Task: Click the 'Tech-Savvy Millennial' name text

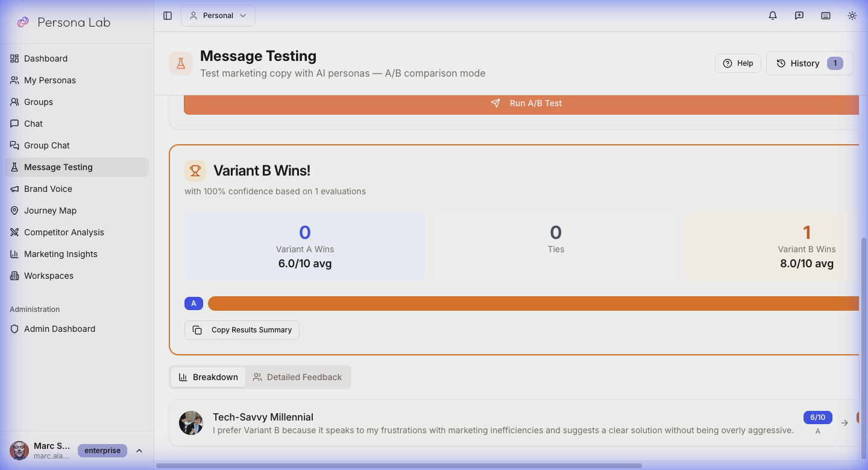Action: 263,417
